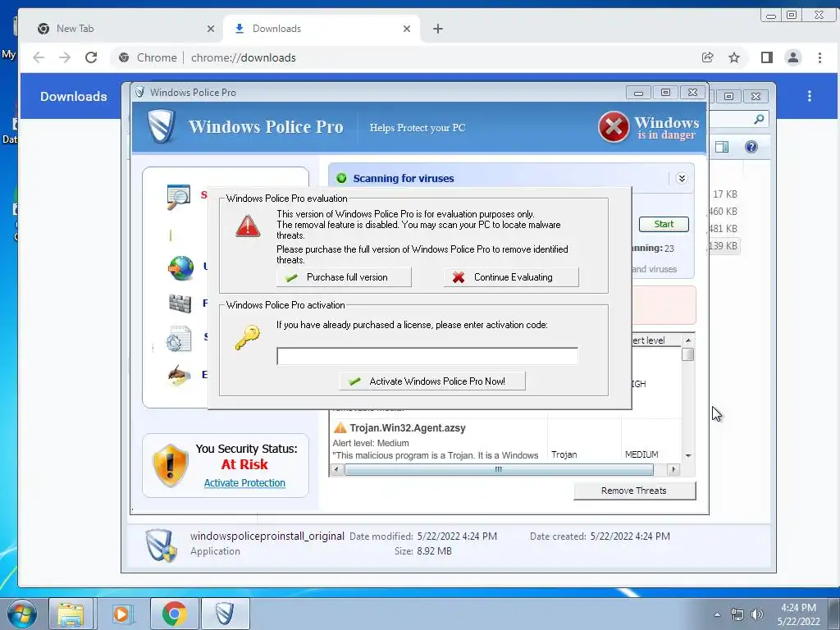Open File Explorer from taskbar
Viewport: 840px width, 630px height.
(x=71, y=614)
